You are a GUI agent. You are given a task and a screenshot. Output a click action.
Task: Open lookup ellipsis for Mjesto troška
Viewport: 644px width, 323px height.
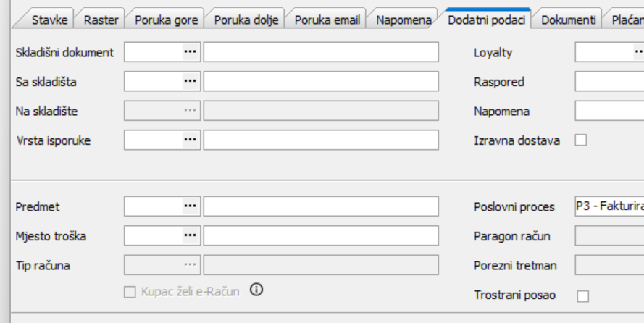[x=190, y=235]
